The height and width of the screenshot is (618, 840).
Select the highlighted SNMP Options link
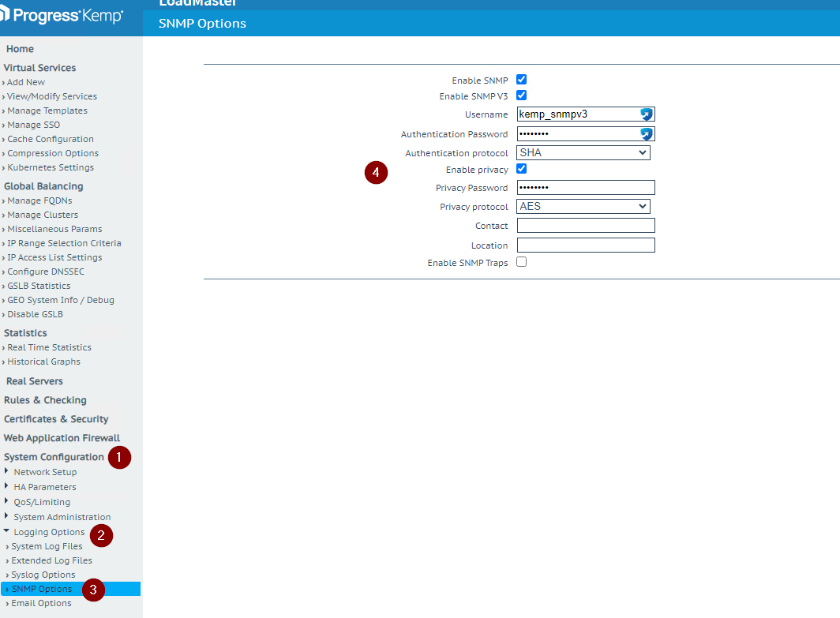(x=71, y=589)
